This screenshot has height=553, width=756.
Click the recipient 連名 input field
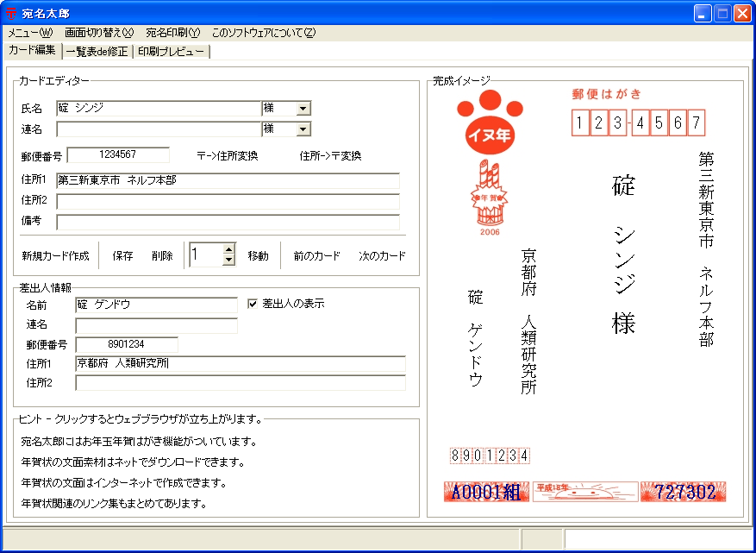(x=158, y=129)
